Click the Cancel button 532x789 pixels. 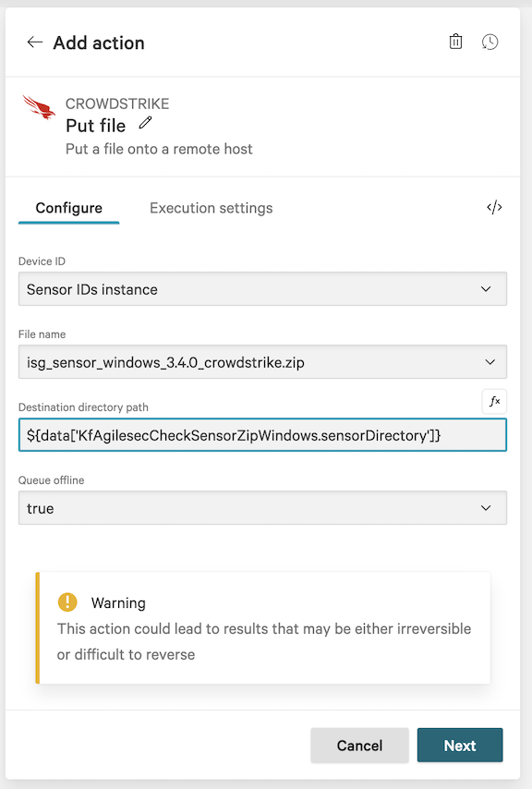point(359,745)
